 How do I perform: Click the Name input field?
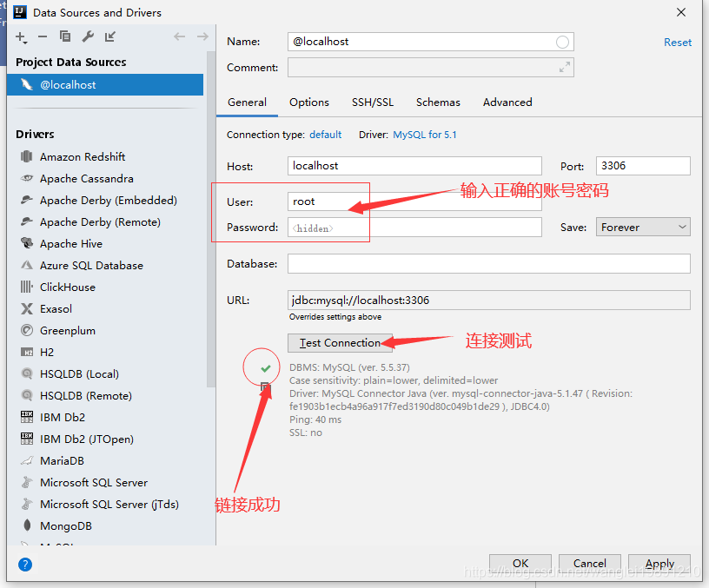point(430,42)
